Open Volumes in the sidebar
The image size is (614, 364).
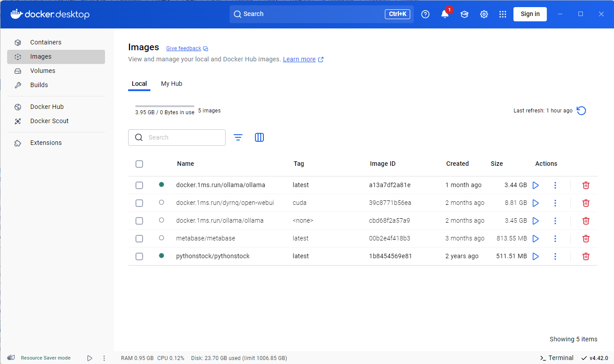[x=56, y=71]
